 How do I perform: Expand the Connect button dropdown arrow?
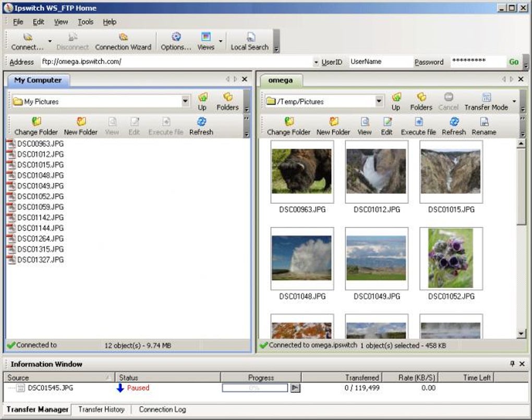[x=50, y=41]
